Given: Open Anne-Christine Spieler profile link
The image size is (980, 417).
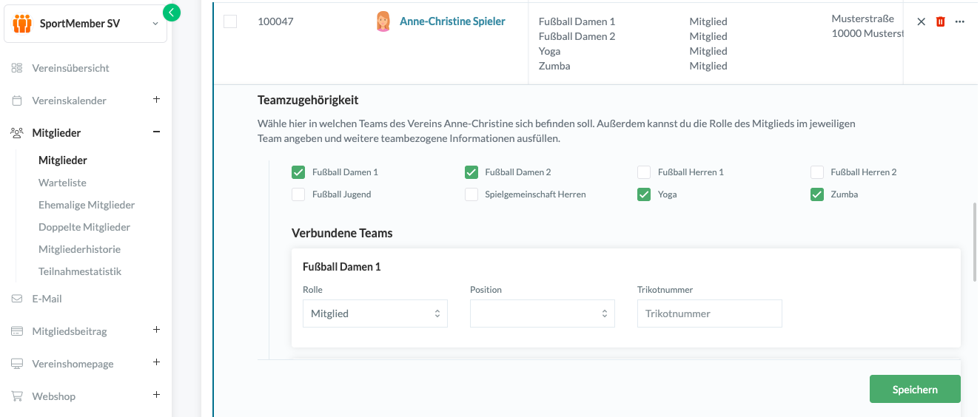Looking at the screenshot, I should (452, 21).
